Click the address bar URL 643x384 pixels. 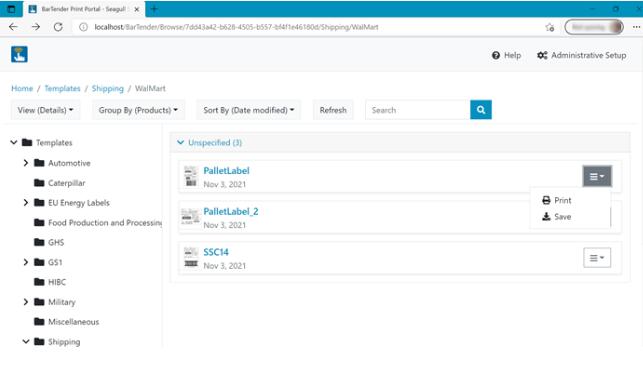tap(236, 27)
